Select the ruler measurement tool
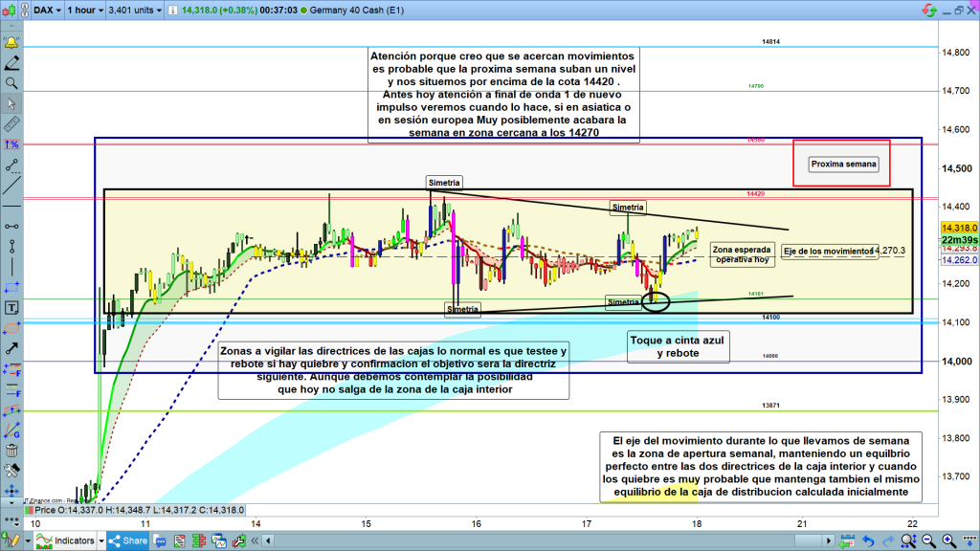 (x=11, y=123)
